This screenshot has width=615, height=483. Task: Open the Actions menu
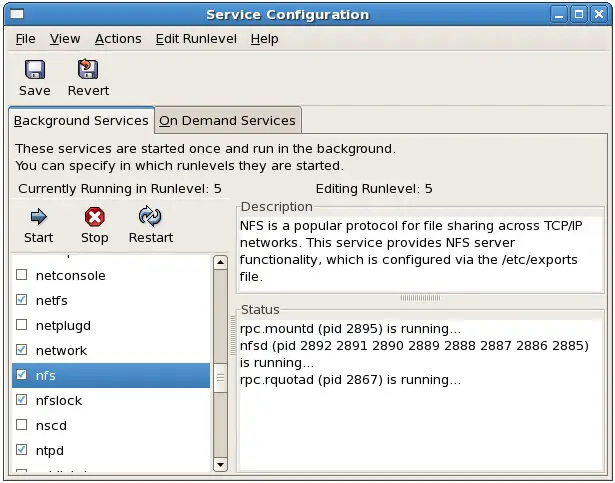click(x=118, y=39)
